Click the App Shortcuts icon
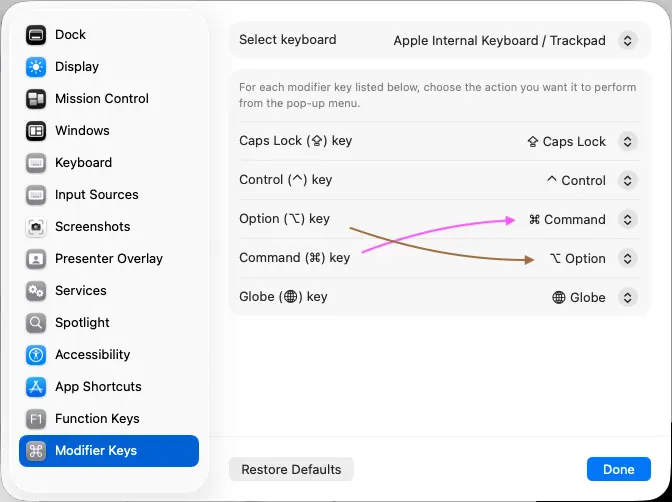Image resolution: width=672 pixels, height=502 pixels. pos(36,387)
